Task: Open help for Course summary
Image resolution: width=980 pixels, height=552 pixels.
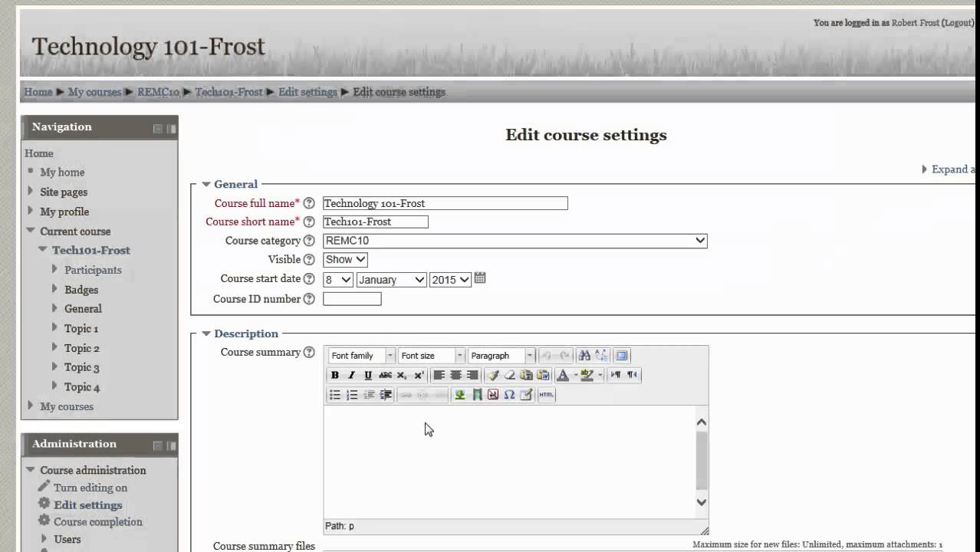Action: coord(309,353)
